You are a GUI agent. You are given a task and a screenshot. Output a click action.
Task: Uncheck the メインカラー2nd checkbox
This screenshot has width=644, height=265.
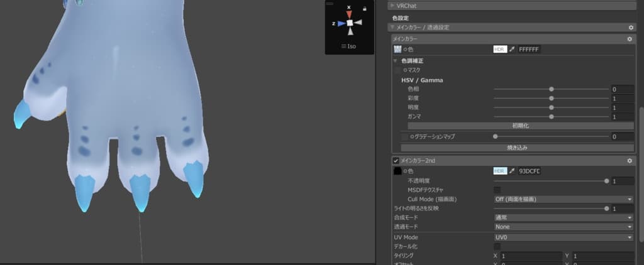pos(396,161)
